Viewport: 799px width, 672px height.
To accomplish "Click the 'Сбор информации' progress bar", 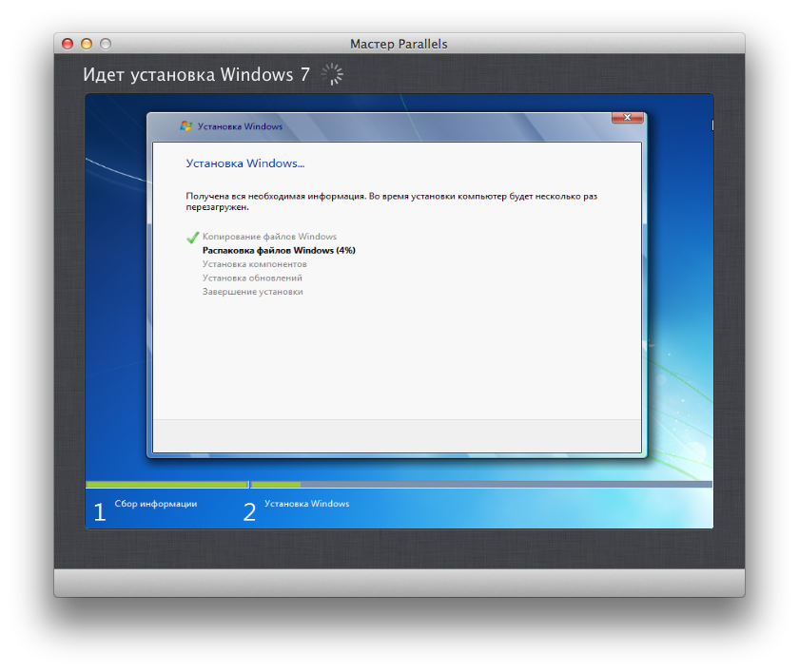I will (167, 485).
